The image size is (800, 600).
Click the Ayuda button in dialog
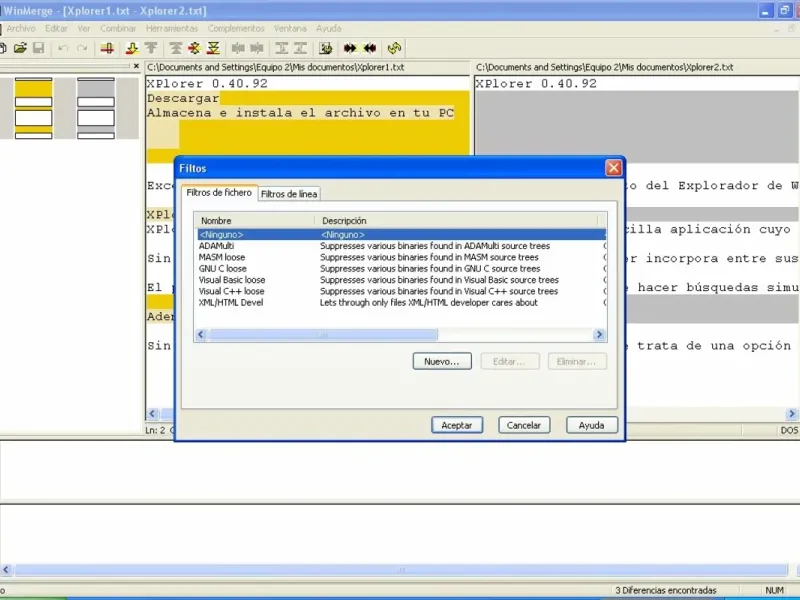pyautogui.click(x=592, y=425)
